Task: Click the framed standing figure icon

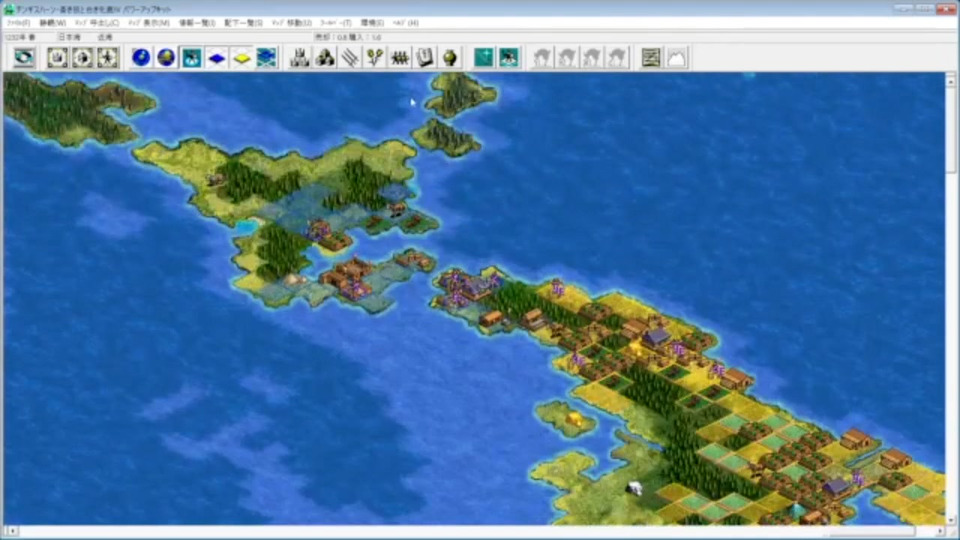Action: tap(108, 58)
